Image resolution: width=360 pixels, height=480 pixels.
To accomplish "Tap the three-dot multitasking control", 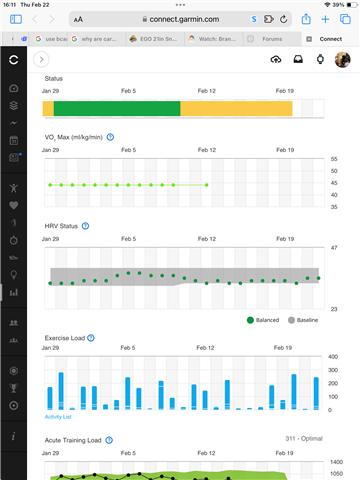I will click(180, 5).
